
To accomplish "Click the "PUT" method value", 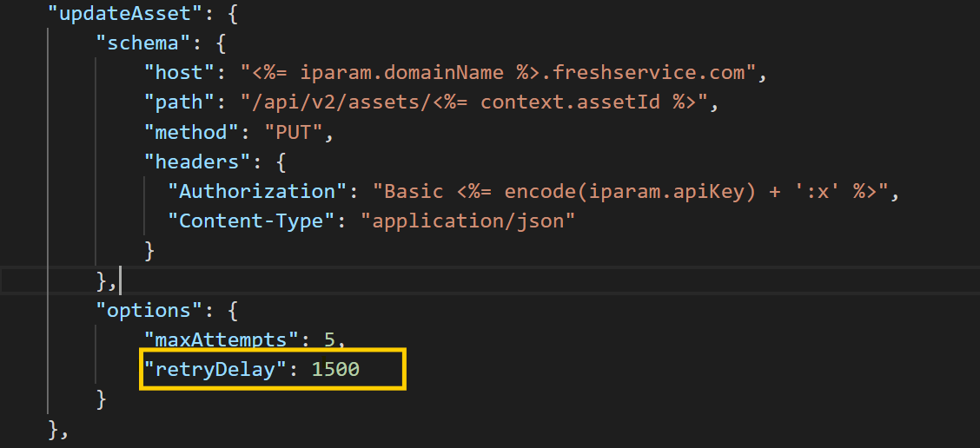I will [x=294, y=133].
